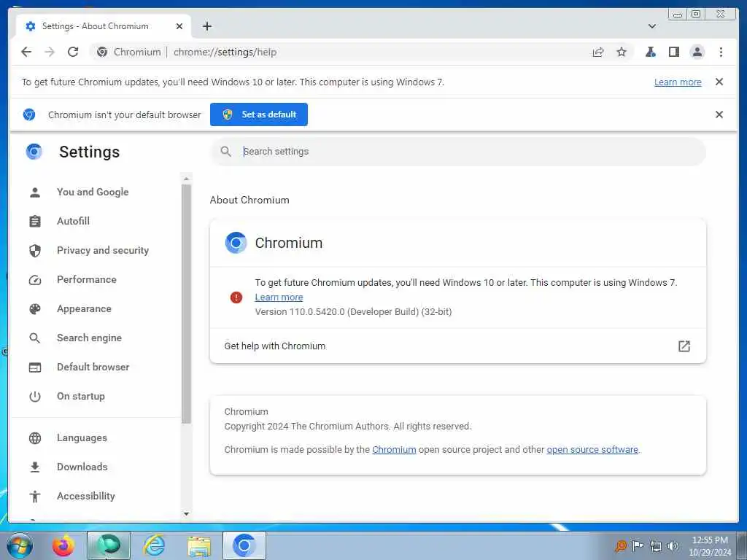Open Search engine settings

(x=89, y=338)
